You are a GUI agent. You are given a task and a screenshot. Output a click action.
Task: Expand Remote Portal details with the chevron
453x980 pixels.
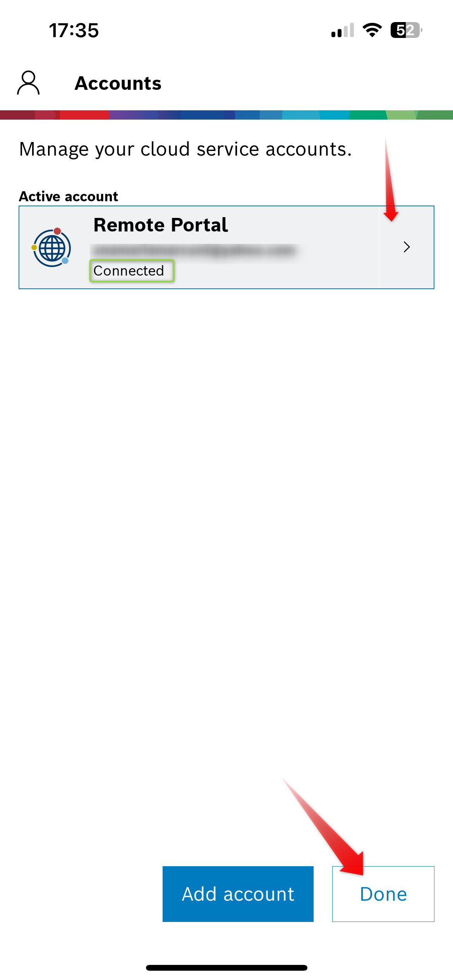click(407, 247)
